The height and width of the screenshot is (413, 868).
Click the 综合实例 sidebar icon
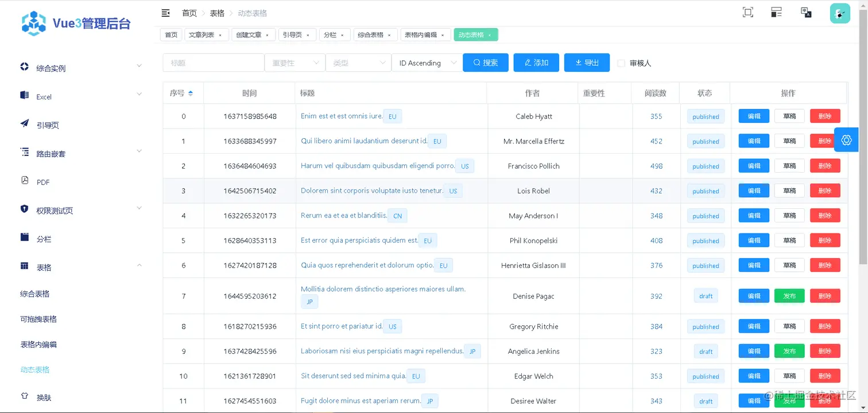(24, 67)
